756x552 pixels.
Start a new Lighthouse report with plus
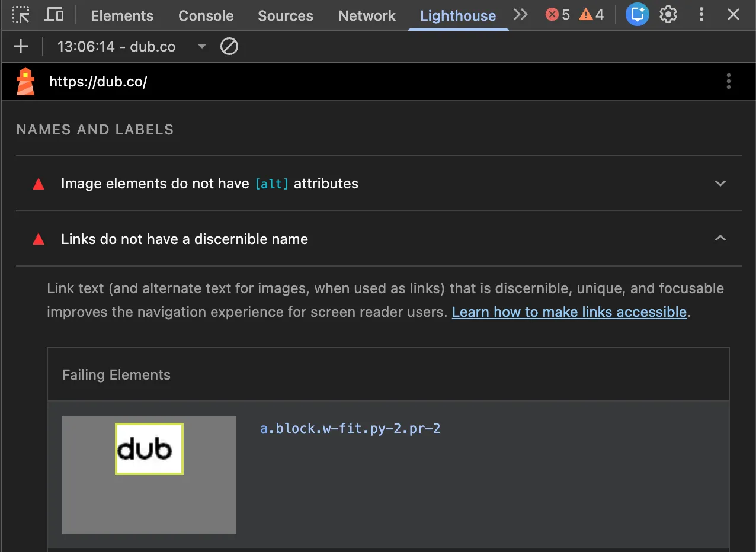pos(21,46)
